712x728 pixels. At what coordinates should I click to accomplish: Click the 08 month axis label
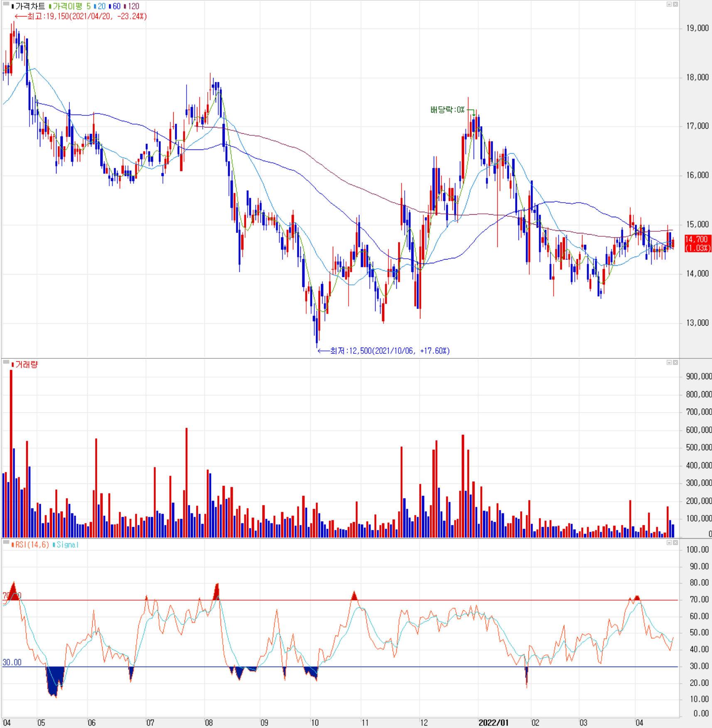point(209,723)
